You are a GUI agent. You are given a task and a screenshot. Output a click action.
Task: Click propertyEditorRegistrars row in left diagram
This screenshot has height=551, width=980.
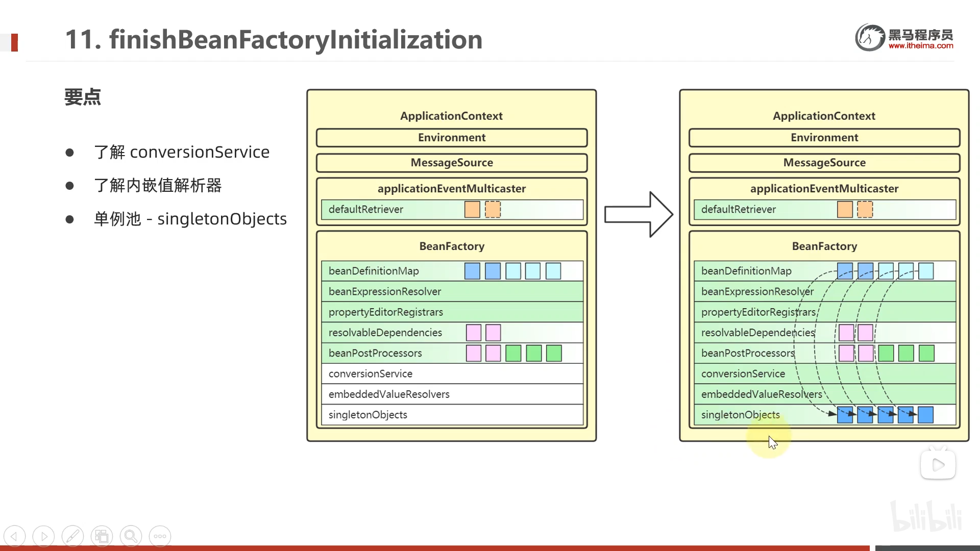coord(452,312)
